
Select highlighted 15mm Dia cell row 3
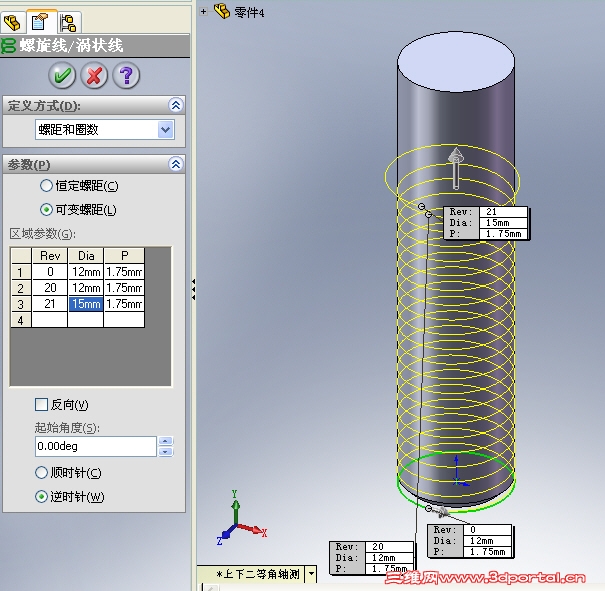86,304
